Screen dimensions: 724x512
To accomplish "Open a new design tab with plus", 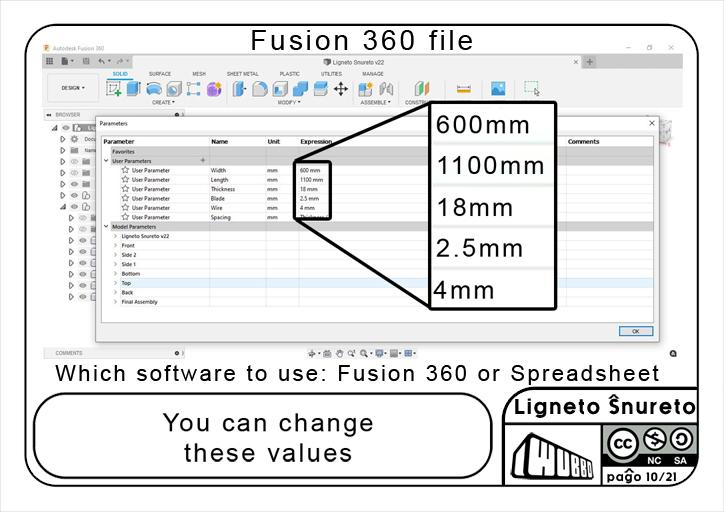I will pyautogui.click(x=590, y=61).
